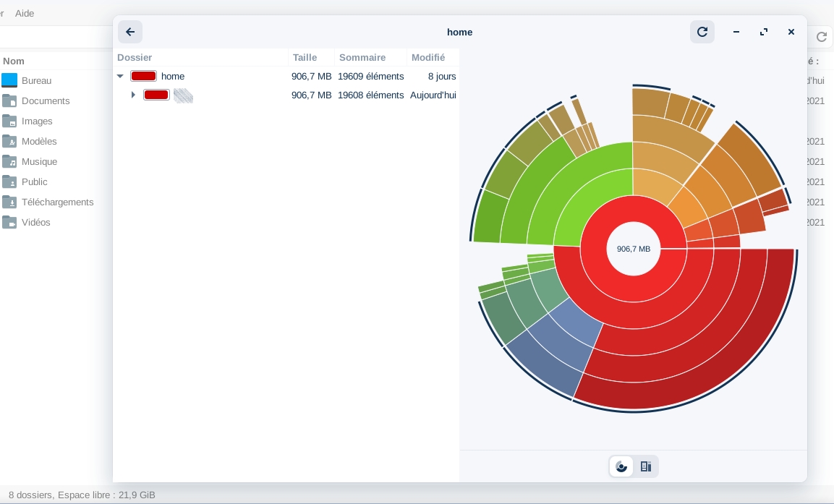
Task: Open the Musique folder icon
Action: 9,161
